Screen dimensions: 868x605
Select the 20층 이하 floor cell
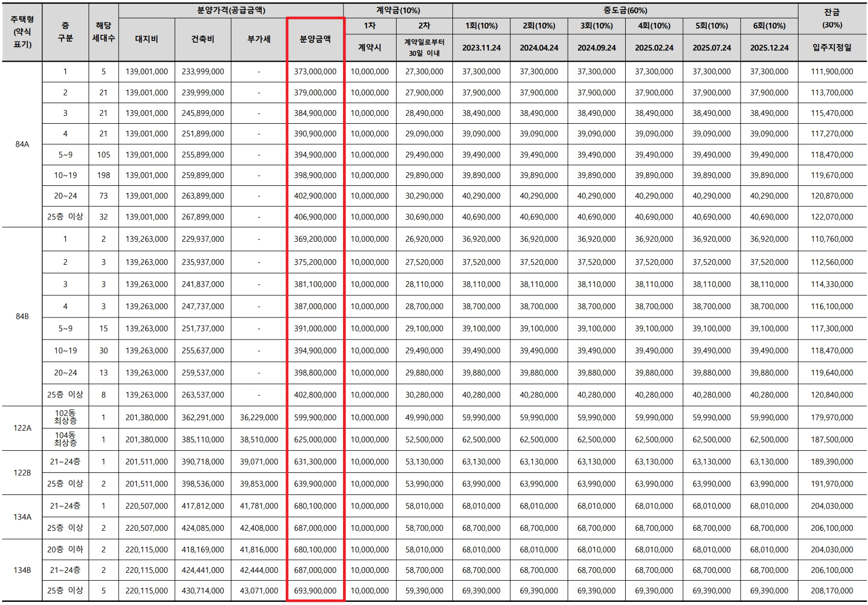[x=65, y=549]
